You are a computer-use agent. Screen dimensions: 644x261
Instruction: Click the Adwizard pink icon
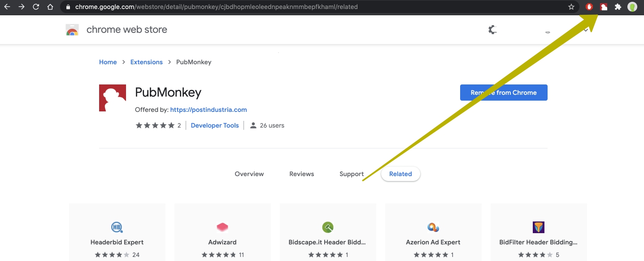[x=222, y=227]
